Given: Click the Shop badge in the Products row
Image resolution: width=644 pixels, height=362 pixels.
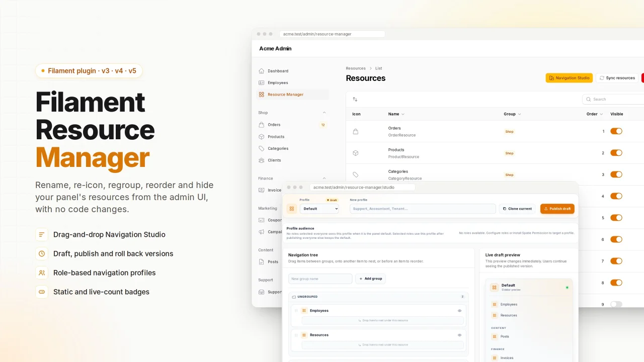Looking at the screenshot, I should [x=509, y=153].
